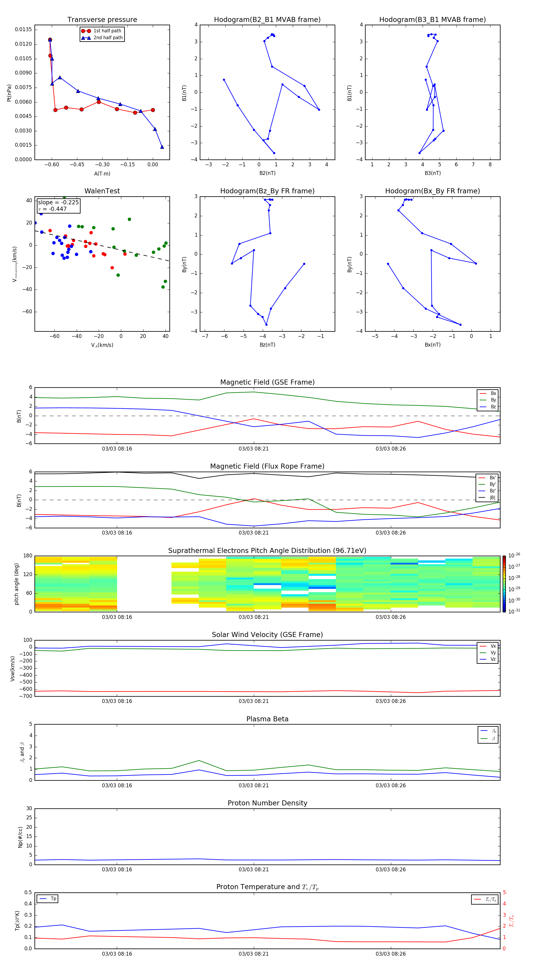The width and height of the screenshot is (535, 980).
Task: Click the "Solar Wind Velocity (GSE Frame)" title
Action: [267, 635]
